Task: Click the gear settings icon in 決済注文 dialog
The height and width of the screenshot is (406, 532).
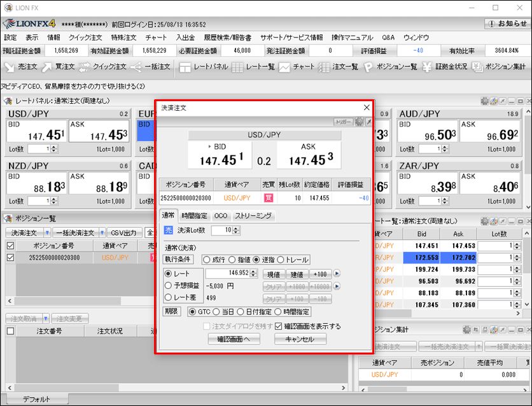Action: 359,122
